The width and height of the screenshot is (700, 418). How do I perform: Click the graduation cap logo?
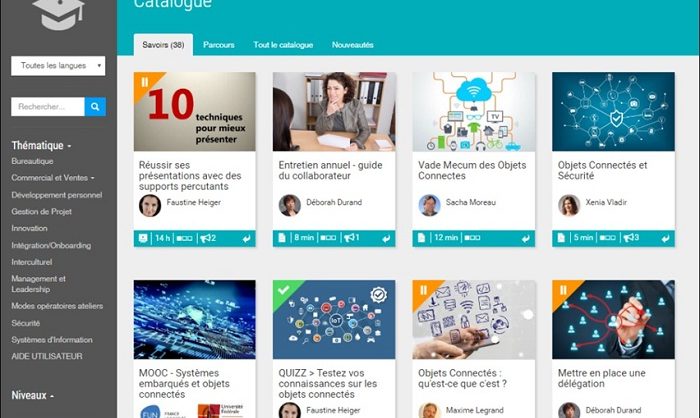coord(58,13)
